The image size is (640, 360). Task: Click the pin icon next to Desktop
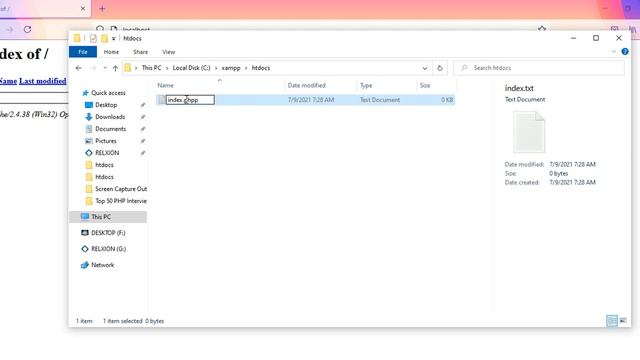tap(142, 105)
